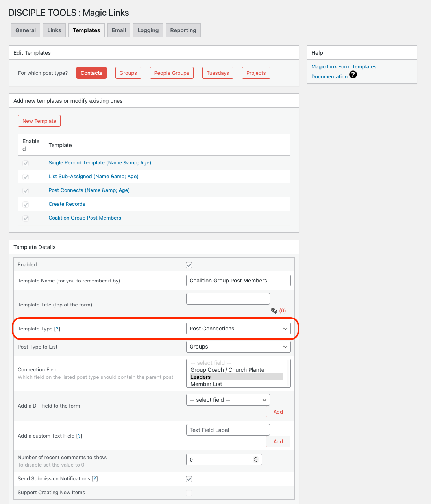Click the [?] help next to Template Type
This screenshot has height=504, width=431.
coord(57,329)
